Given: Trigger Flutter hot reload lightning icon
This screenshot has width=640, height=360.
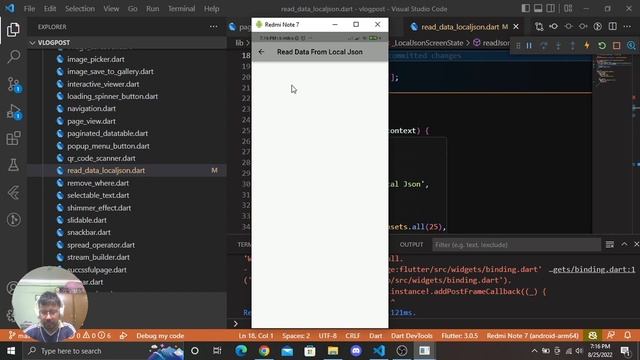Looking at the screenshot, I should tap(587, 46).
